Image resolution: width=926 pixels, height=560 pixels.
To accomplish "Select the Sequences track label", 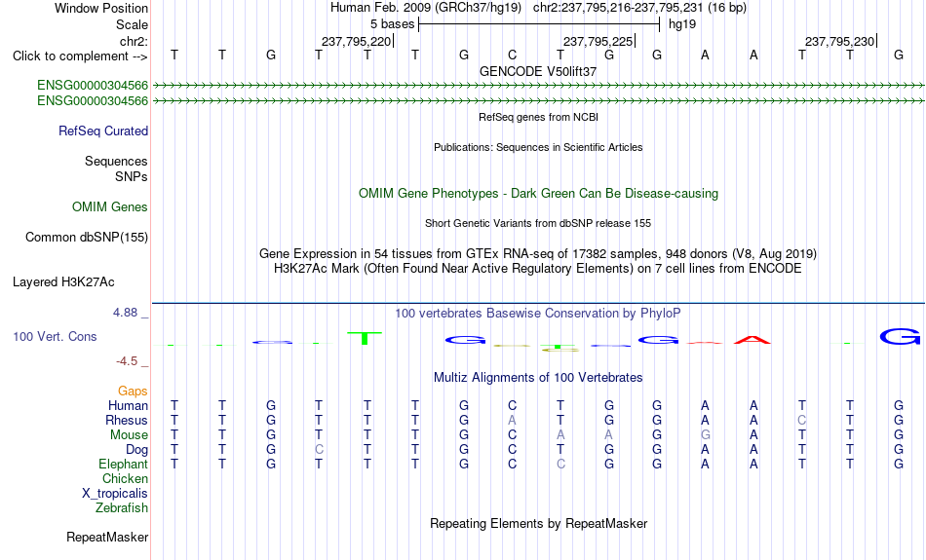I will click(x=116, y=161).
